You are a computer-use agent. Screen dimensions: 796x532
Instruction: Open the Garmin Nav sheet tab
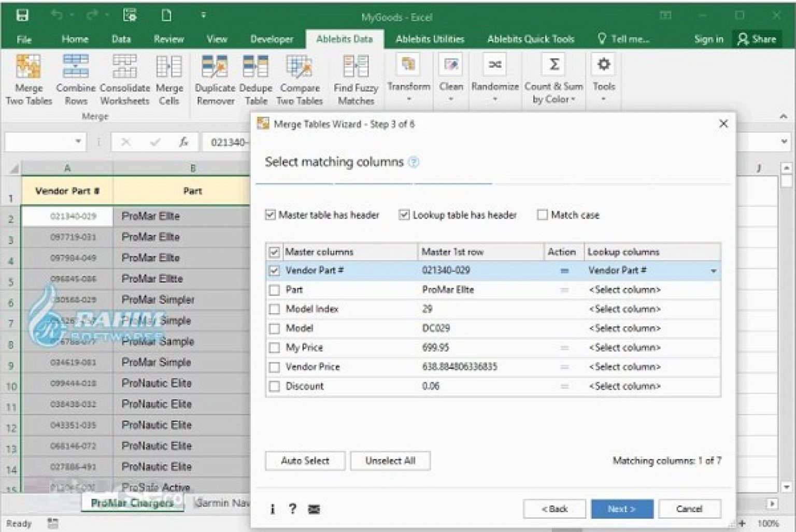(224, 502)
